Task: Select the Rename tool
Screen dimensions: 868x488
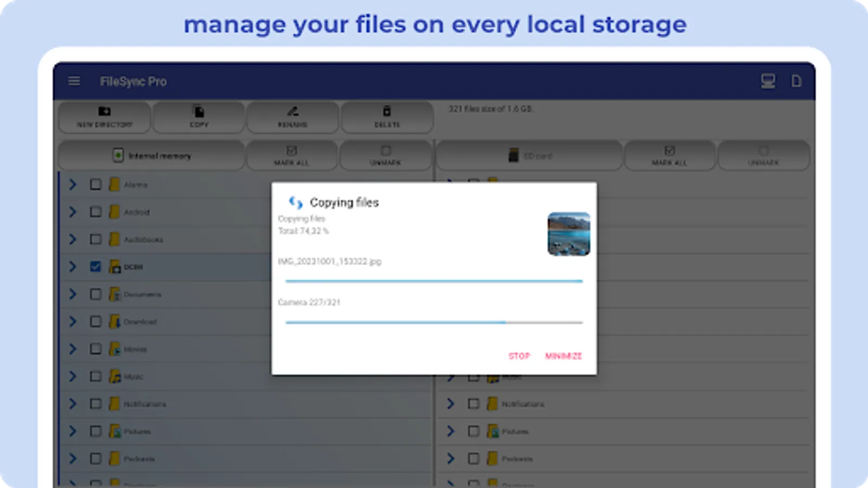Action: tap(292, 117)
